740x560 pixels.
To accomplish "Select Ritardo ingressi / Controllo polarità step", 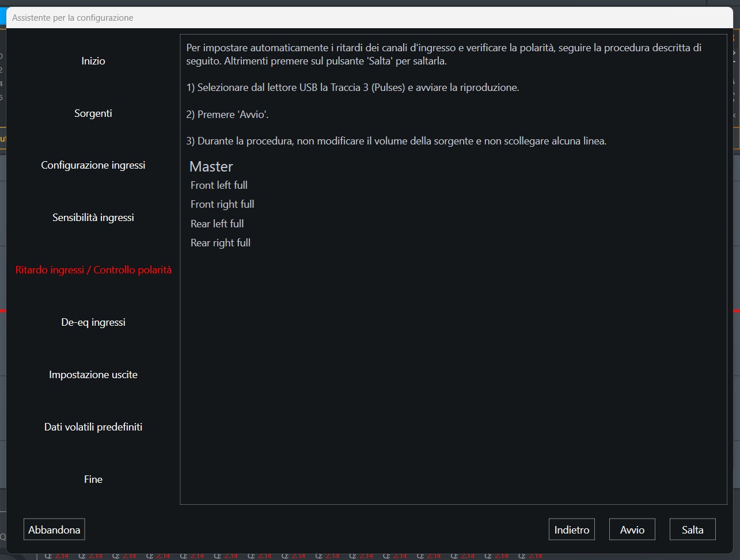I will tap(93, 270).
